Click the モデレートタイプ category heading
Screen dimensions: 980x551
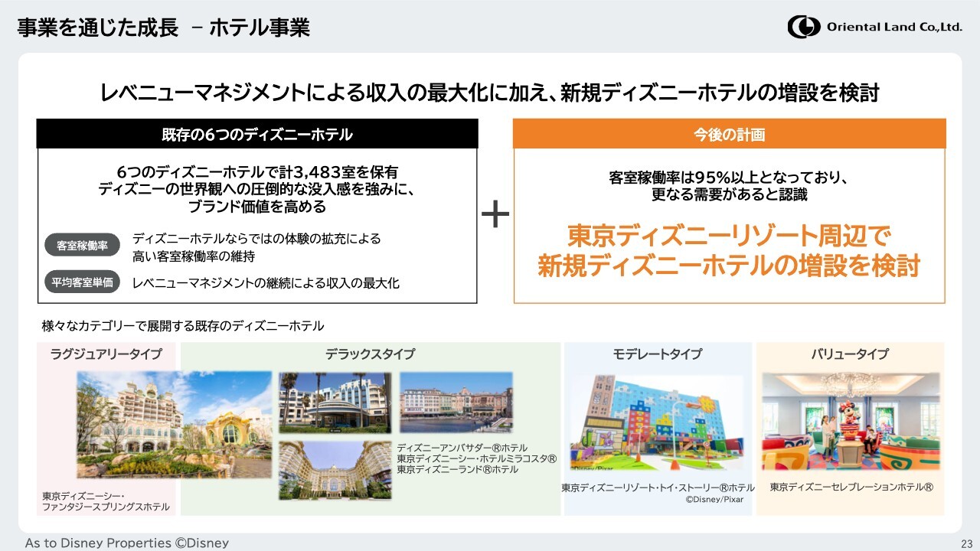pos(657,354)
